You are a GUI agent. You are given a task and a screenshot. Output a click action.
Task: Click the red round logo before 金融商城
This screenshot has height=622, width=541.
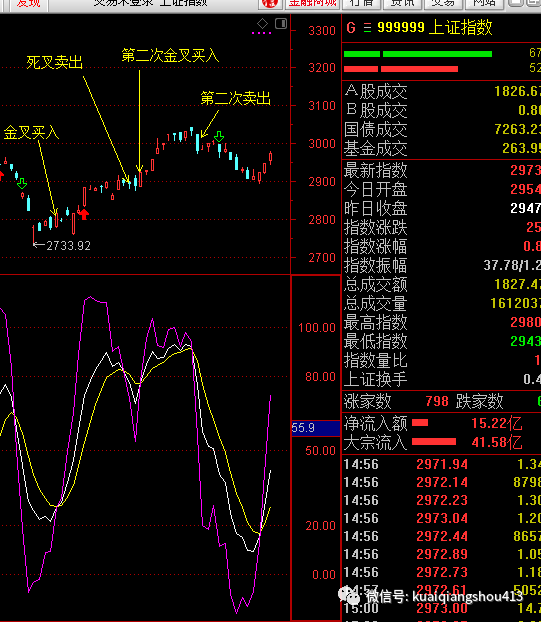pos(270,3)
